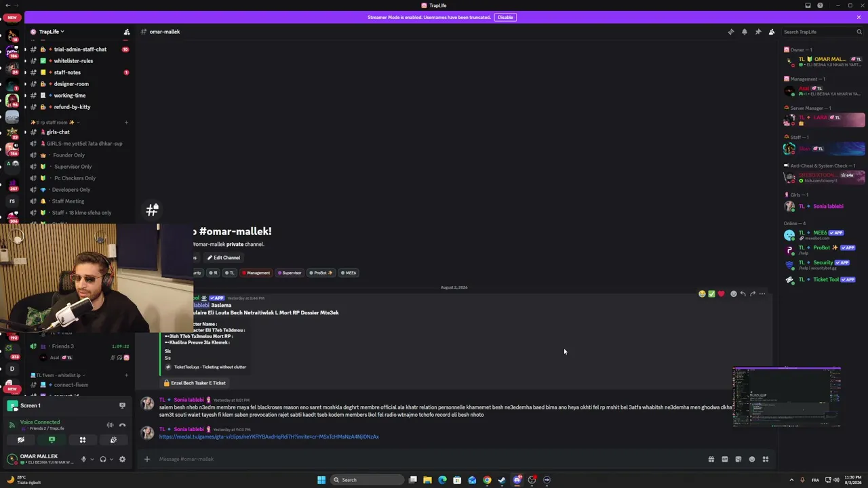
Task: Add a channel to TL fivem whitelist category
Action: [126, 375]
